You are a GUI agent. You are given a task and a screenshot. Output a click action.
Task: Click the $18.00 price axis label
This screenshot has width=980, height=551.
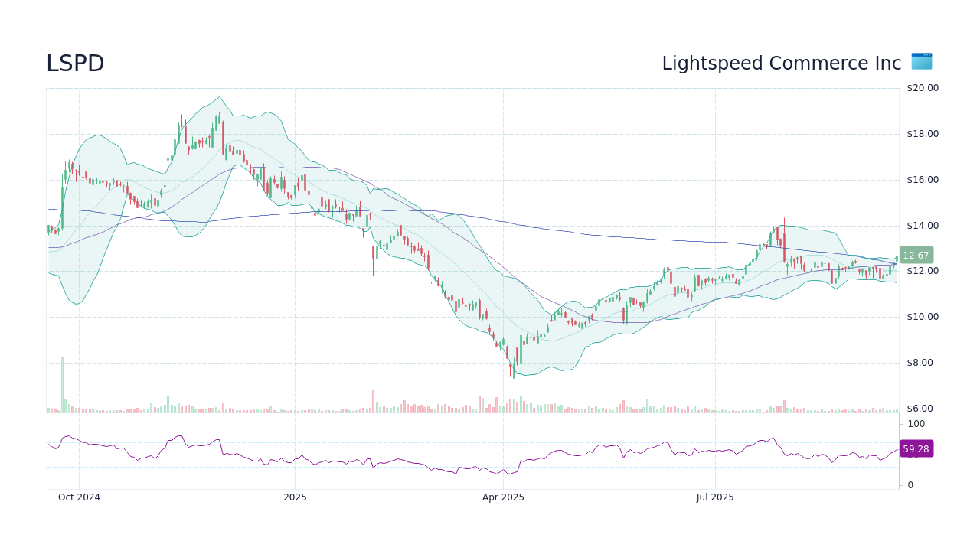923,134
